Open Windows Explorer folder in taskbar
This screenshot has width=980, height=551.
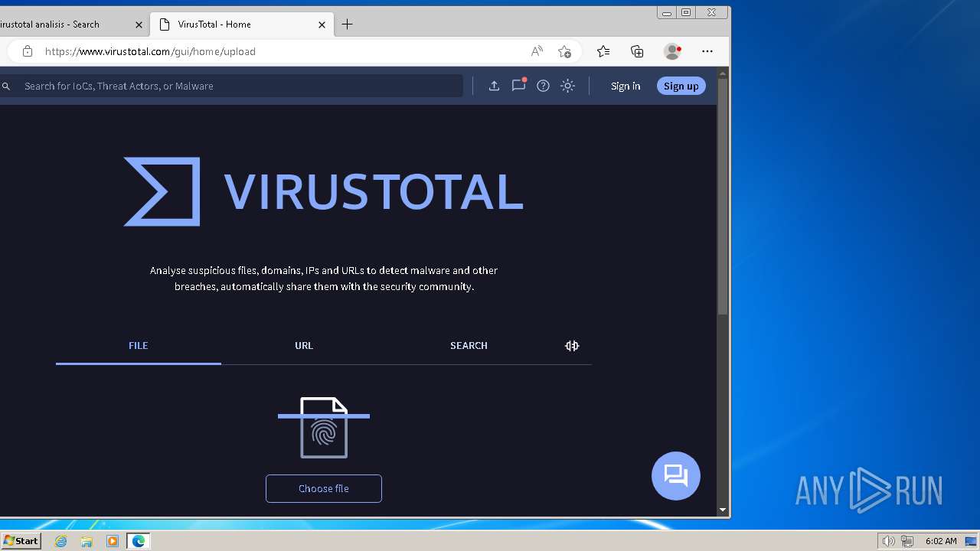coord(87,541)
